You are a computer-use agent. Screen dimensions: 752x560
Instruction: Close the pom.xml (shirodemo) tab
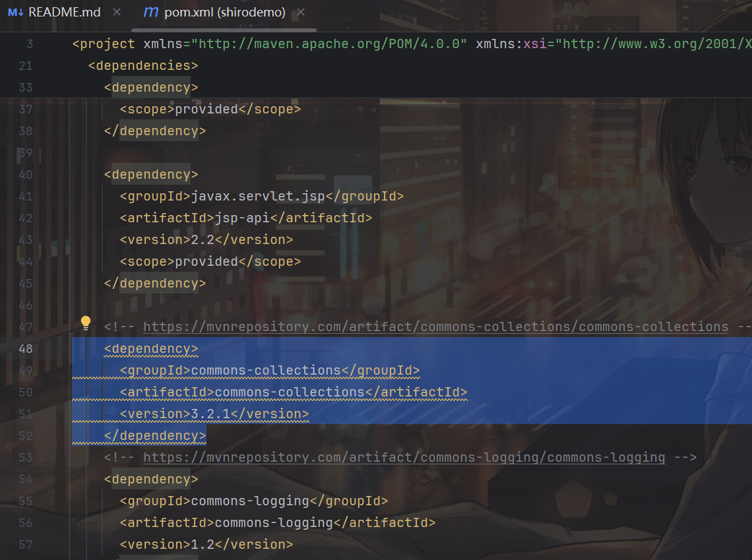pos(301,12)
